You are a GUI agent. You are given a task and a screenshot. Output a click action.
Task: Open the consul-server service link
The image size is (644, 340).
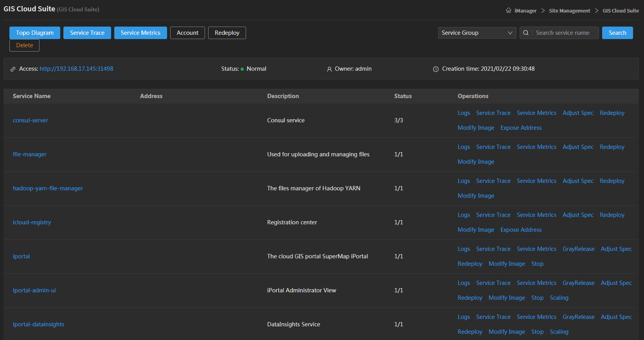point(31,120)
